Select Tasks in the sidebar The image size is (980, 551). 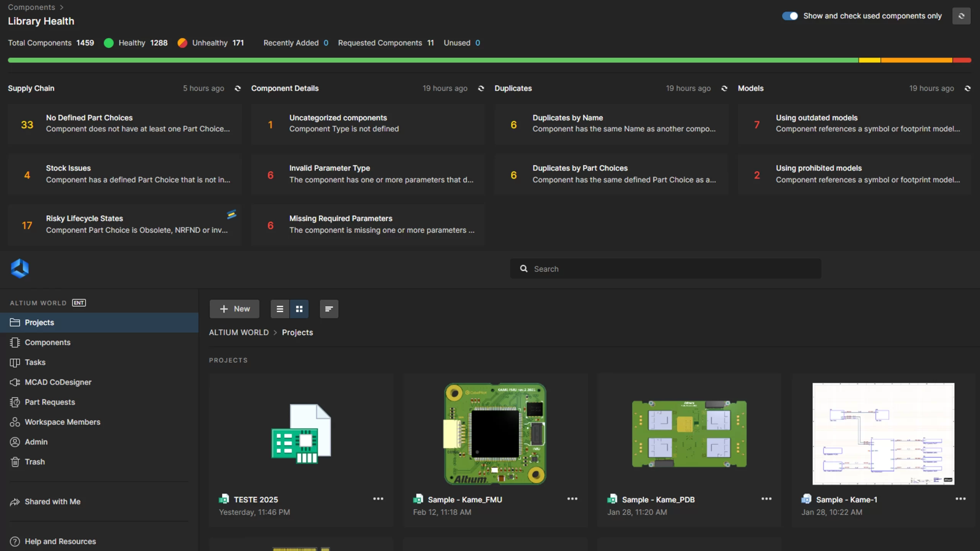click(99, 362)
